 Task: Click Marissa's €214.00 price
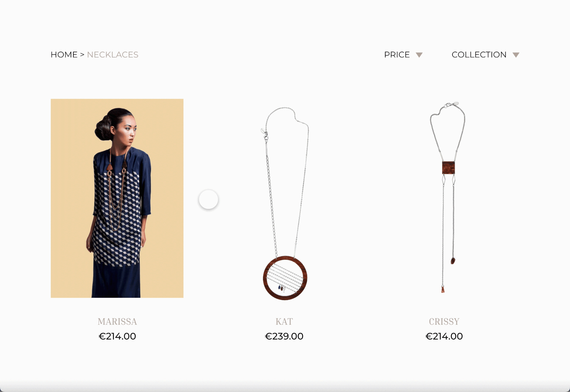[117, 336]
